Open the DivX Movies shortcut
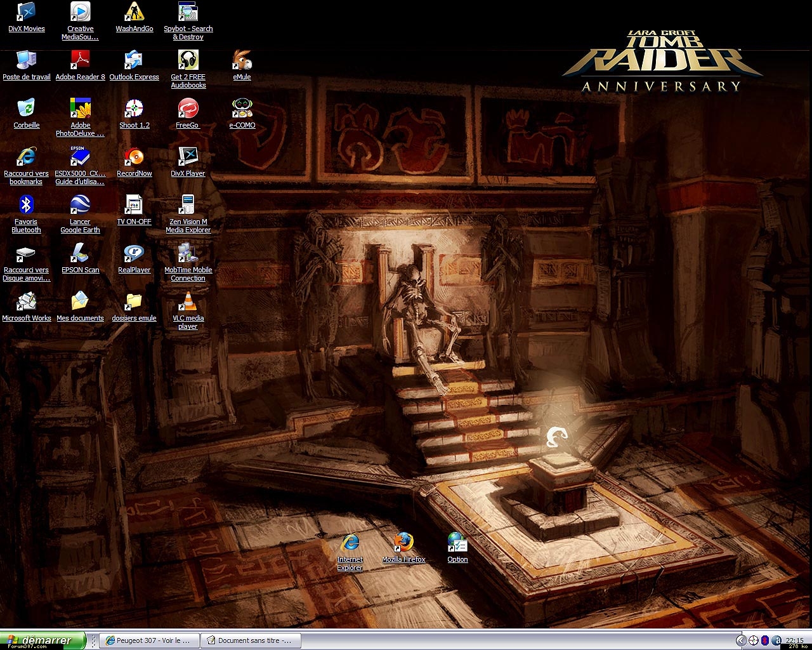This screenshot has height=650, width=812. pos(27,18)
